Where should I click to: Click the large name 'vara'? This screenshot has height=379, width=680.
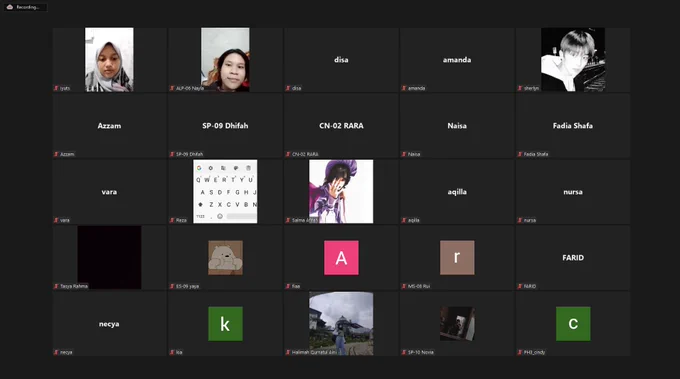[x=109, y=192]
